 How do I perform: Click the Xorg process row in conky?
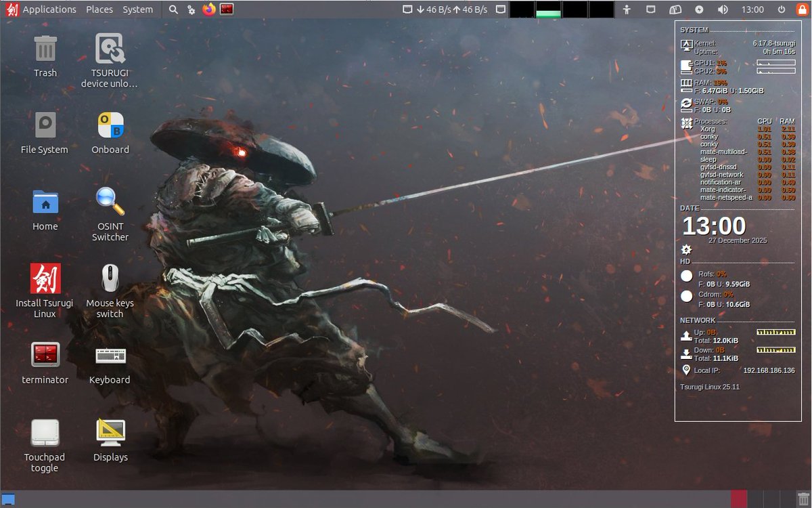747,129
